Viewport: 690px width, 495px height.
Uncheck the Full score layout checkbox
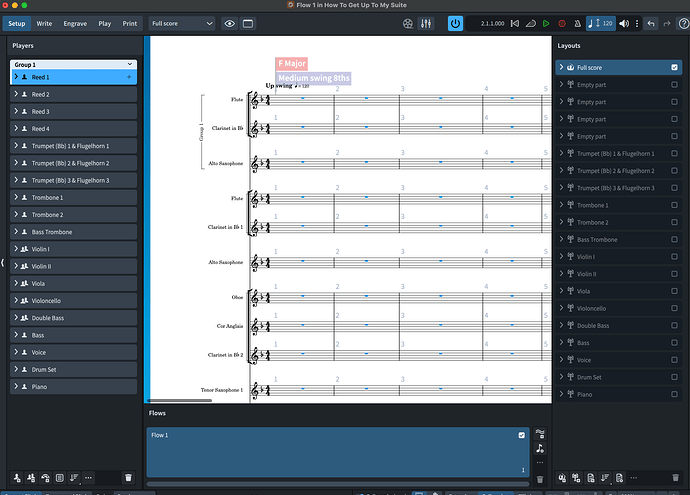tap(674, 67)
